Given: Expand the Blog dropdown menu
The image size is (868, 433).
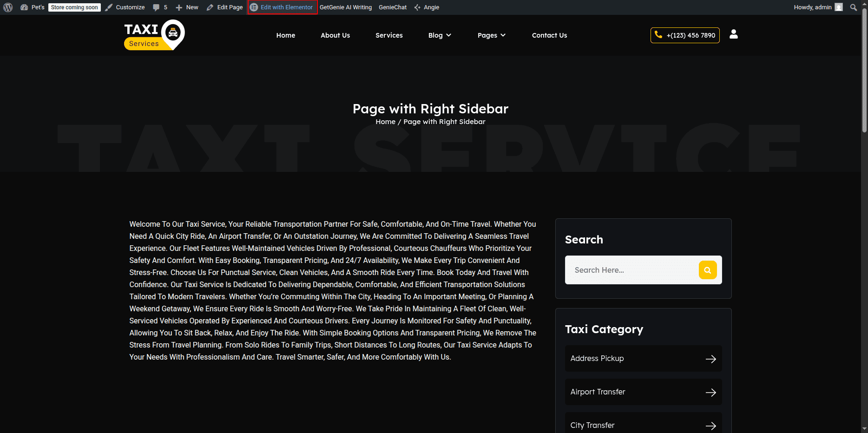Looking at the screenshot, I should 440,35.
